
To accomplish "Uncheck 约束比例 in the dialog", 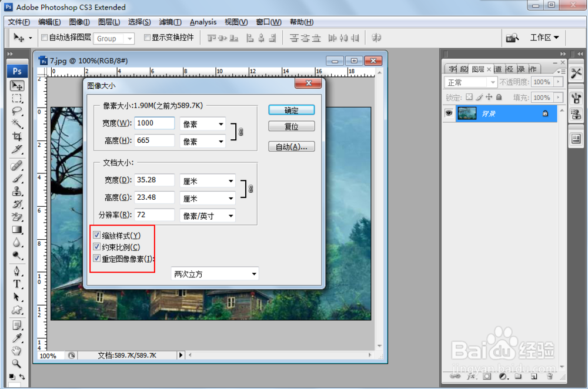I will (96, 247).
